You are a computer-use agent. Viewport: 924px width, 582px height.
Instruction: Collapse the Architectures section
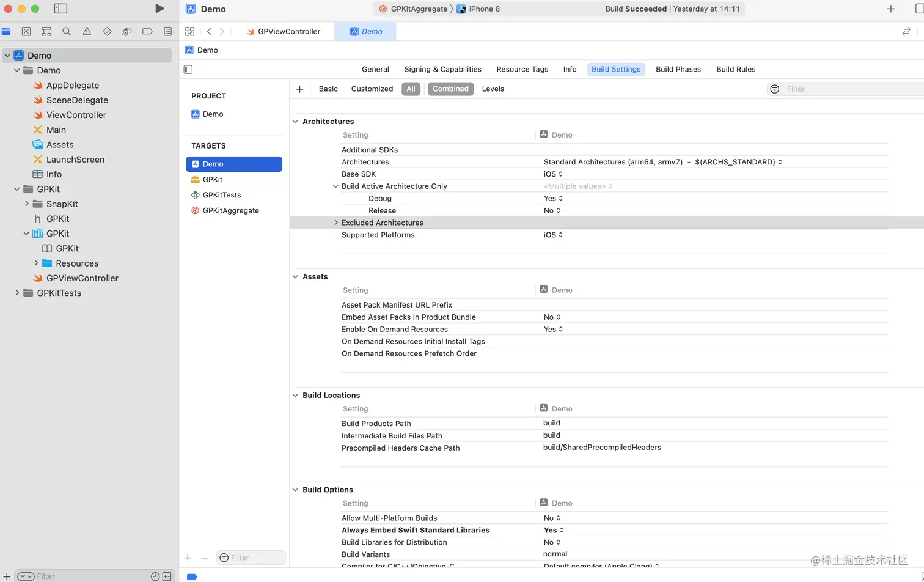295,122
